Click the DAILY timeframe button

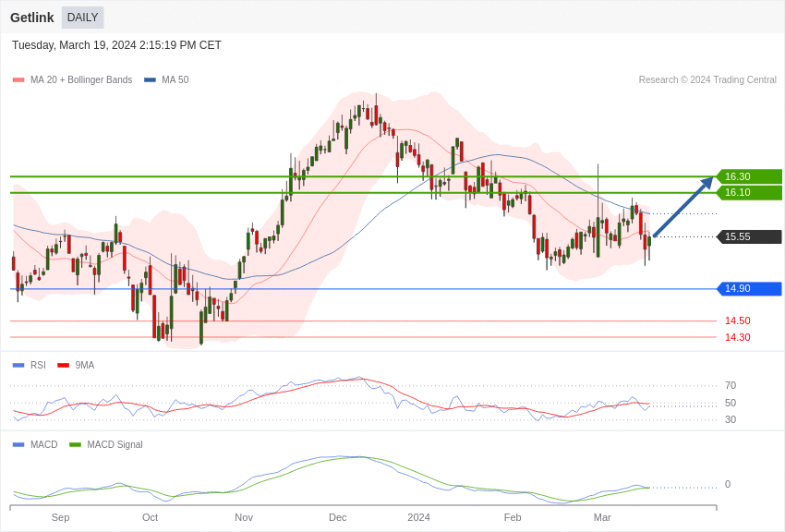coord(82,18)
